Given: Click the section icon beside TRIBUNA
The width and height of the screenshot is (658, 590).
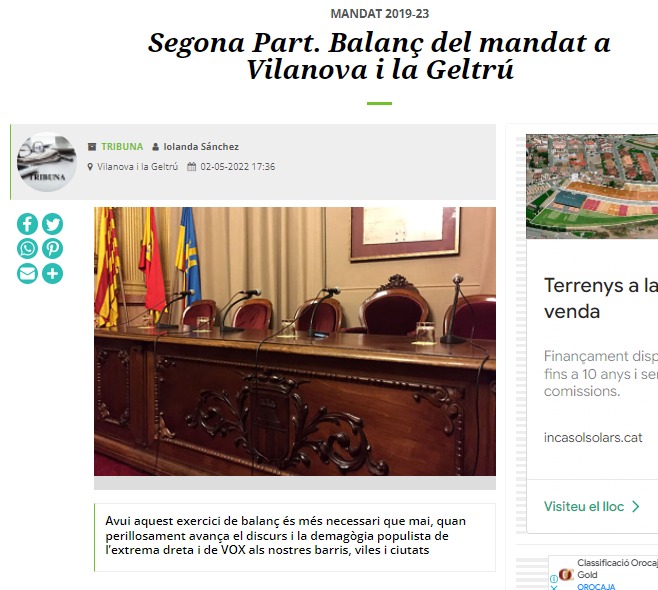Looking at the screenshot, I should point(92,146).
